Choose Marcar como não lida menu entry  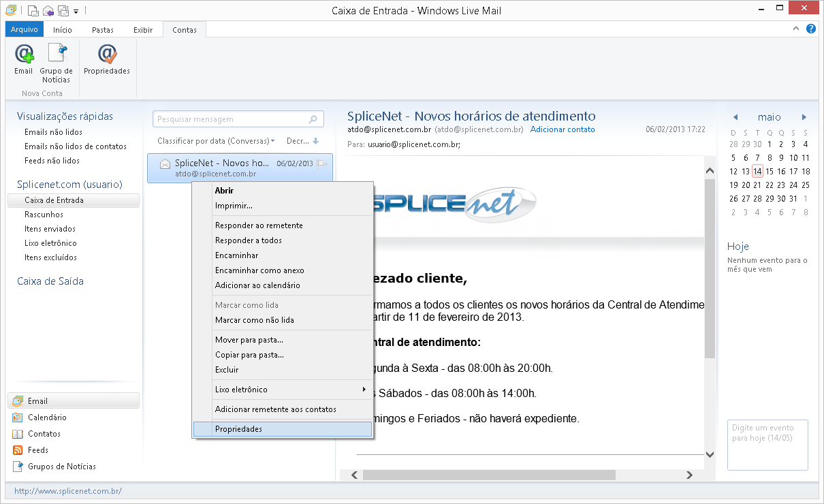[x=283, y=320]
